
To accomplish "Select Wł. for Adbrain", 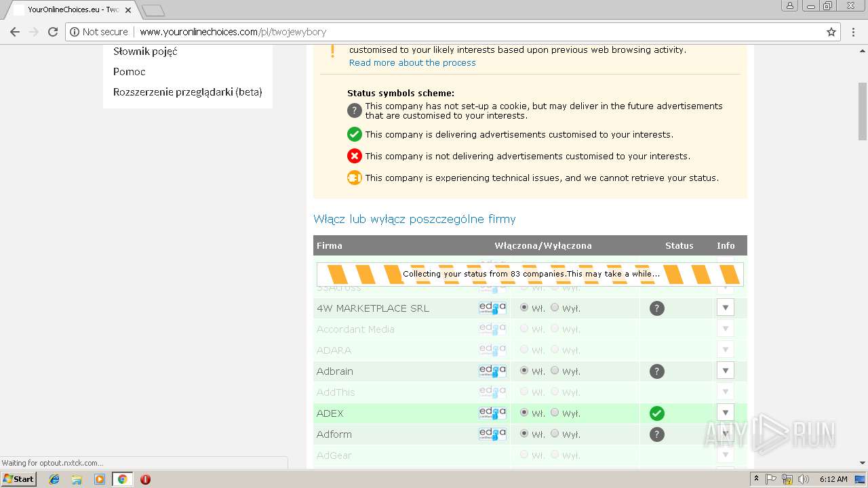I will point(524,371).
